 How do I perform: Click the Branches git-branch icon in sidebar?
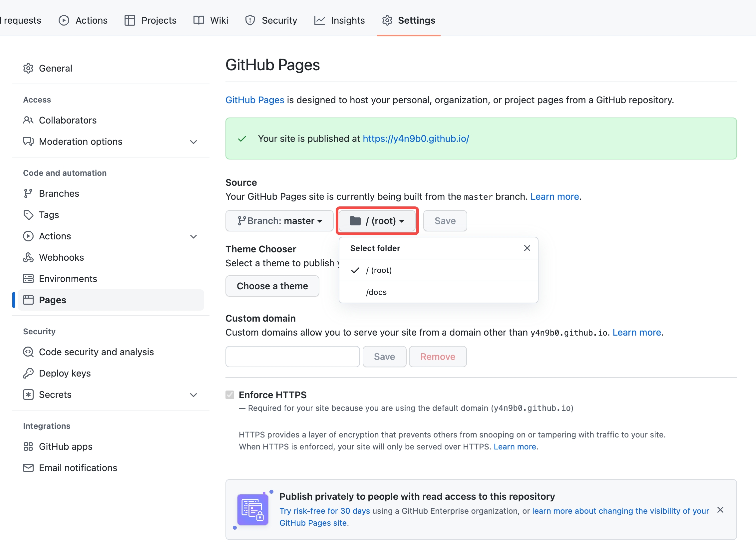point(28,193)
